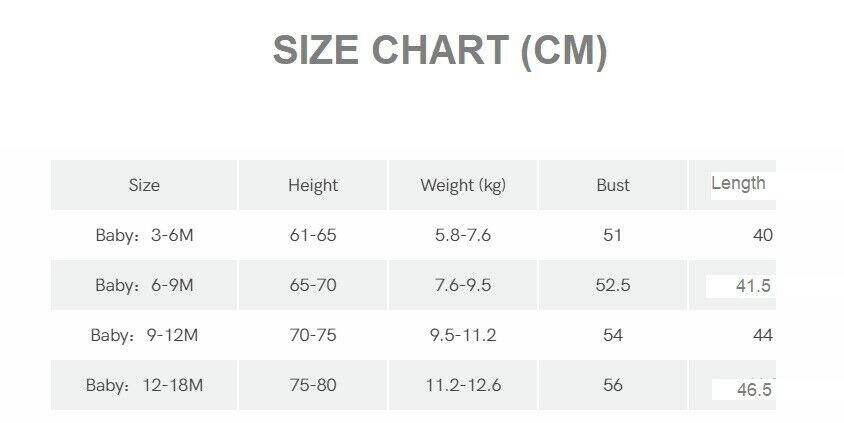Click the Height column header
Screen dimensions: 844x423
(313, 185)
